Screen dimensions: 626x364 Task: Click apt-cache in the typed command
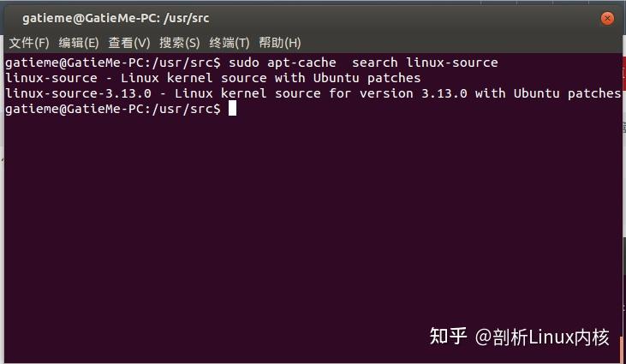click(x=301, y=63)
